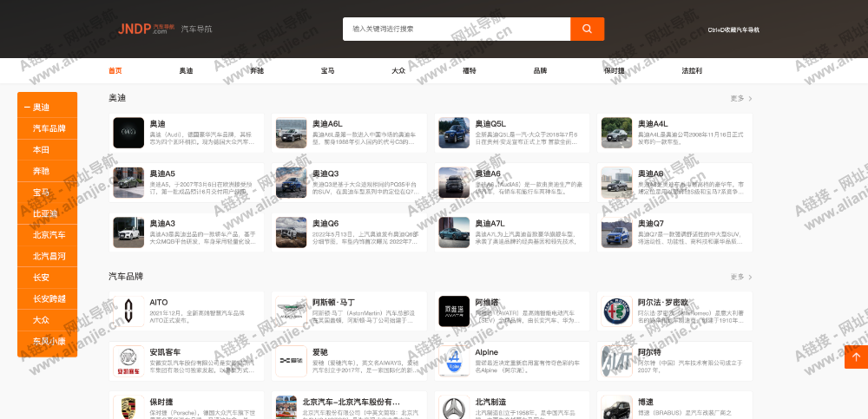Viewport: 868px width, 419px height.
Task: Open 品牌 in the top navigation
Action: [x=540, y=71]
